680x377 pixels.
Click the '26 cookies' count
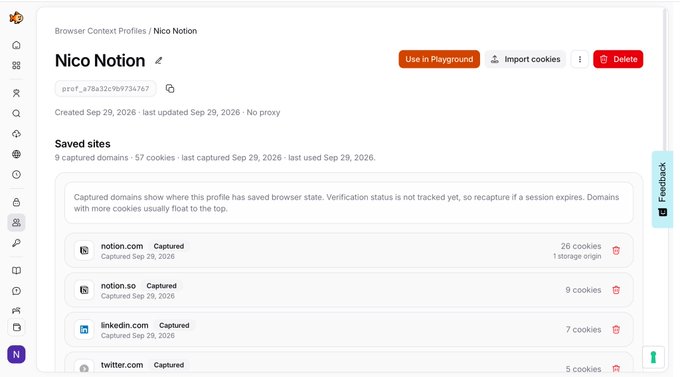click(581, 246)
